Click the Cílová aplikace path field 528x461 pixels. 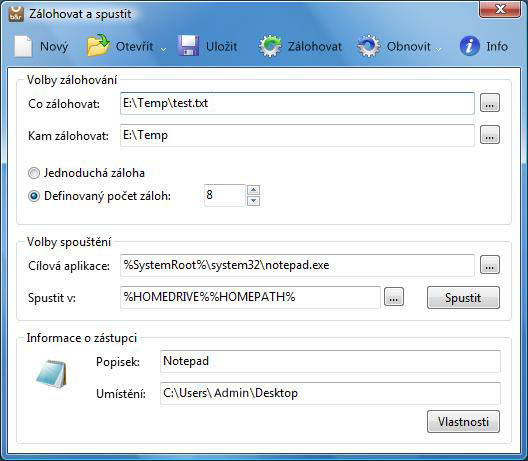click(297, 265)
